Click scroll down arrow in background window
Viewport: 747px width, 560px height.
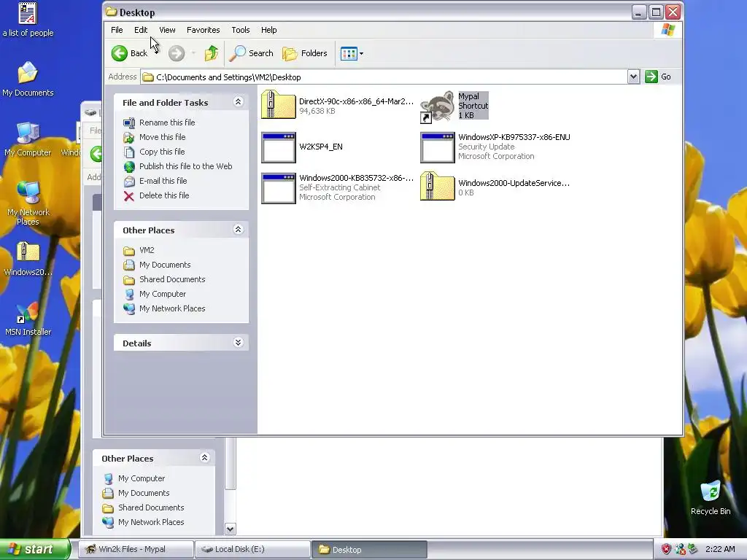pyautogui.click(x=230, y=529)
